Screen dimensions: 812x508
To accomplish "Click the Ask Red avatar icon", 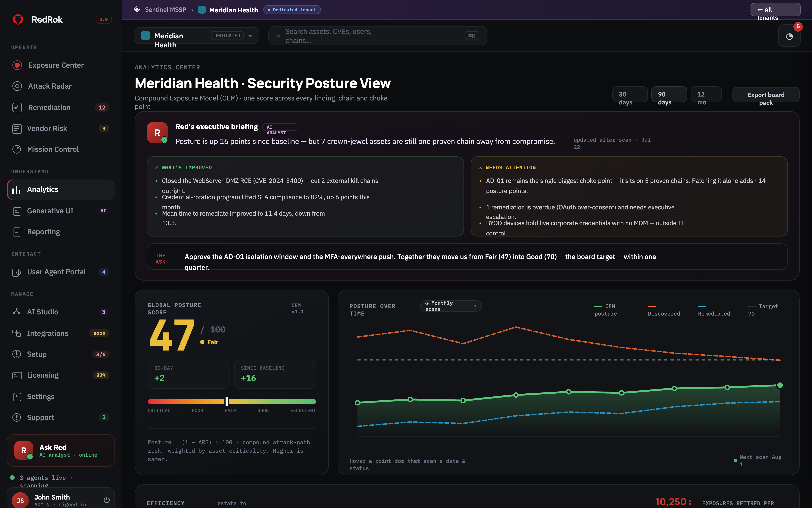I will (23, 450).
